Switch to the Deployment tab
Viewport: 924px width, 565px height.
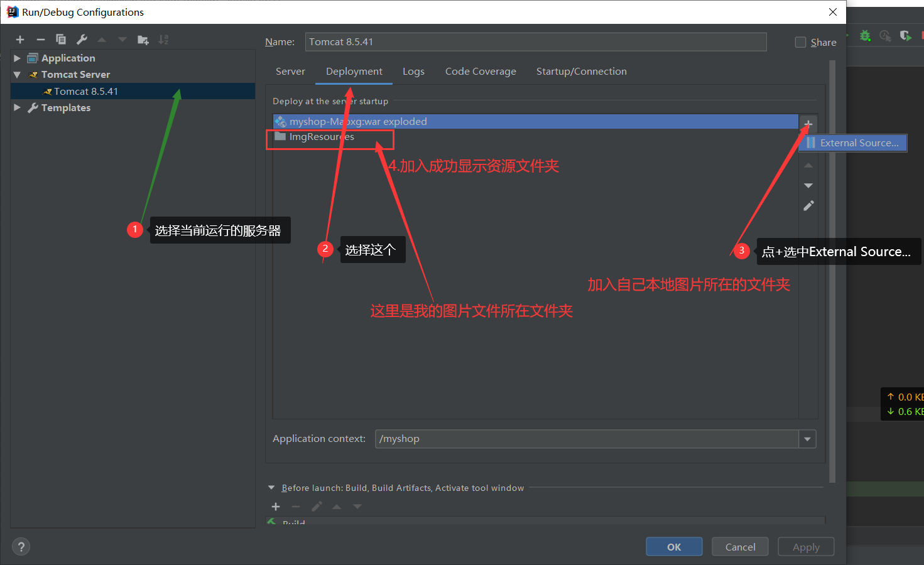(354, 72)
